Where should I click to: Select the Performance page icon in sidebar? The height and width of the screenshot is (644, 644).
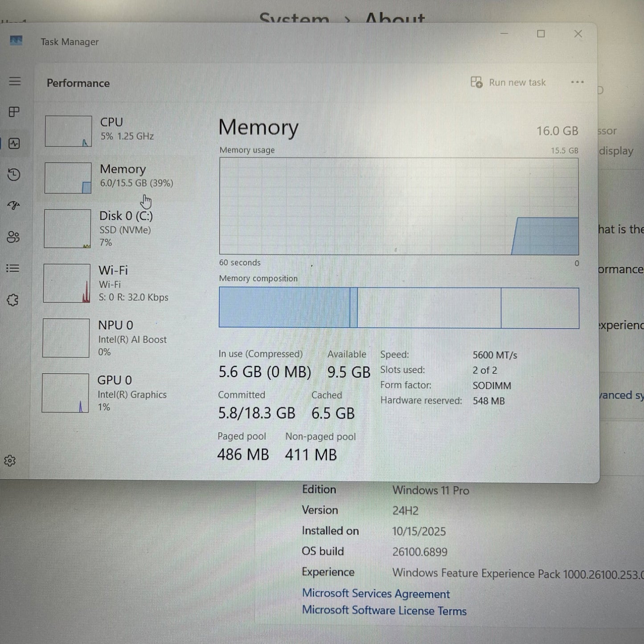click(14, 144)
